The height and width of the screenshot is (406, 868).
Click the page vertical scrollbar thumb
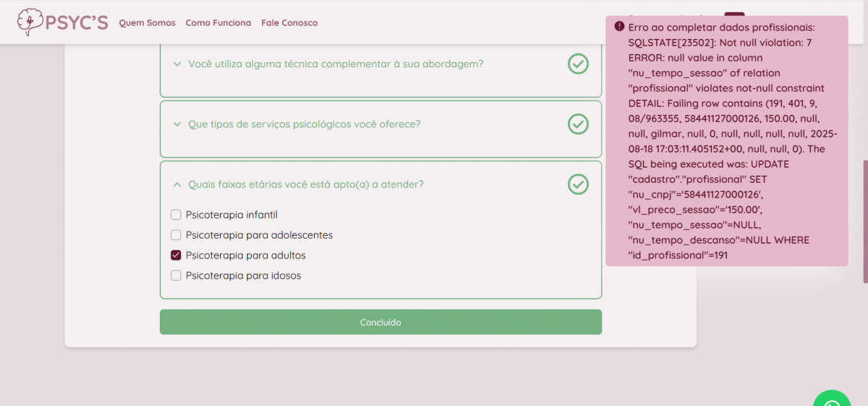click(x=864, y=221)
